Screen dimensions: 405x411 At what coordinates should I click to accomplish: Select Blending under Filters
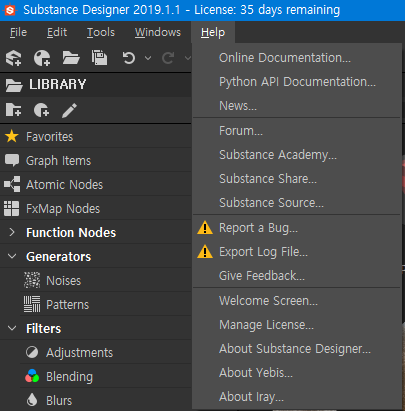coord(69,377)
